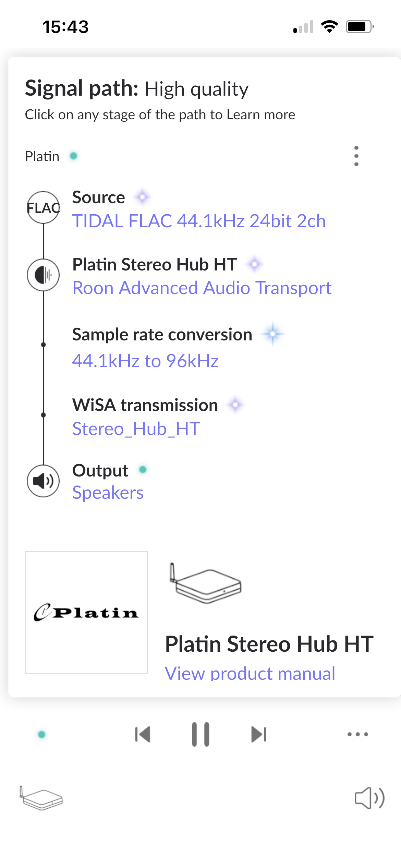Open the vertical three-dot menu
Image resolution: width=401 pixels, height=868 pixels.
[x=356, y=156]
